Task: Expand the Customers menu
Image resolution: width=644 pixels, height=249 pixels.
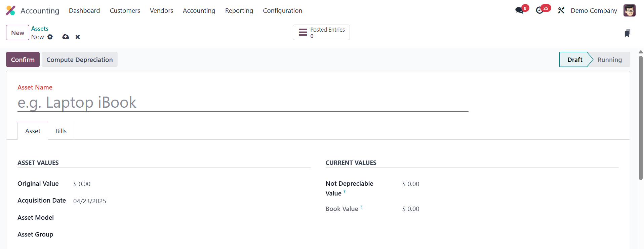Action: click(125, 10)
